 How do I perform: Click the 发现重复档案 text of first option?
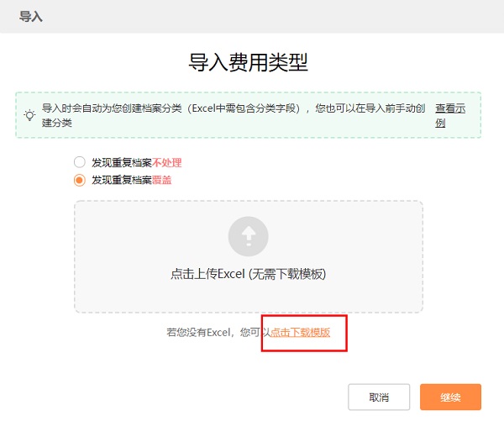click(x=122, y=162)
